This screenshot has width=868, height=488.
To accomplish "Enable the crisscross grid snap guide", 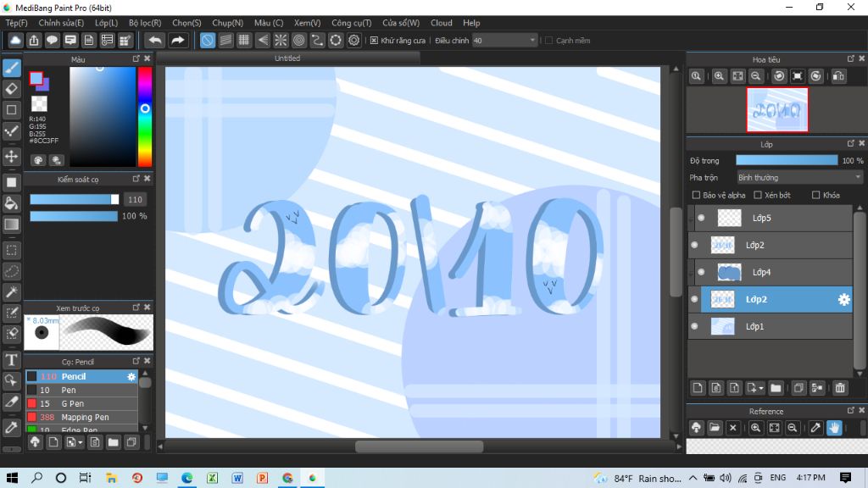I will (x=243, y=41).
